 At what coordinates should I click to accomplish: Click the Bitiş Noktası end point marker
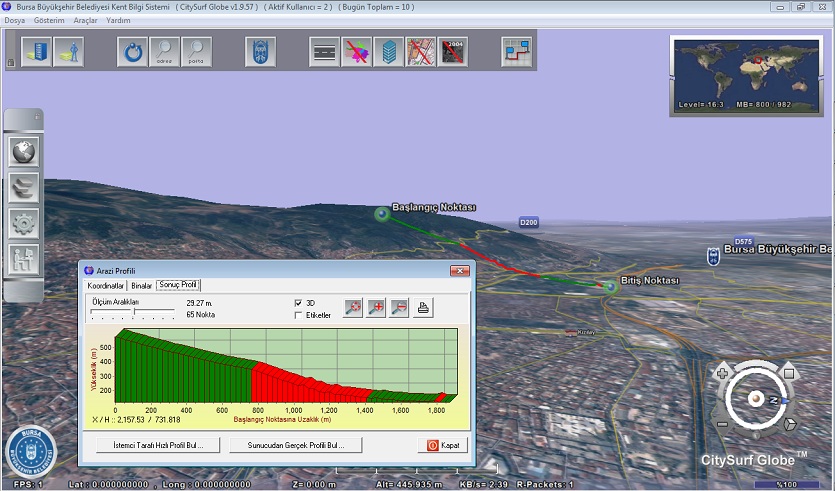(x=611, y=287)
